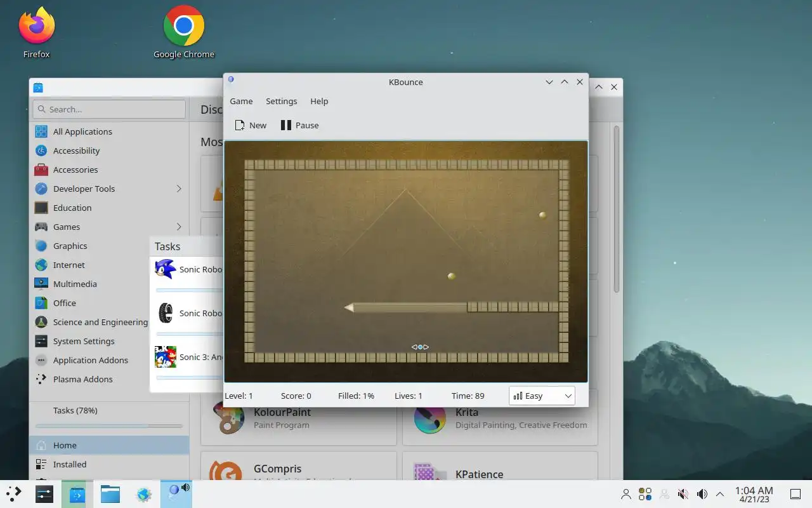Start a new KBounce game
Screen dimensions: 812x508
[x=251, y=125]
